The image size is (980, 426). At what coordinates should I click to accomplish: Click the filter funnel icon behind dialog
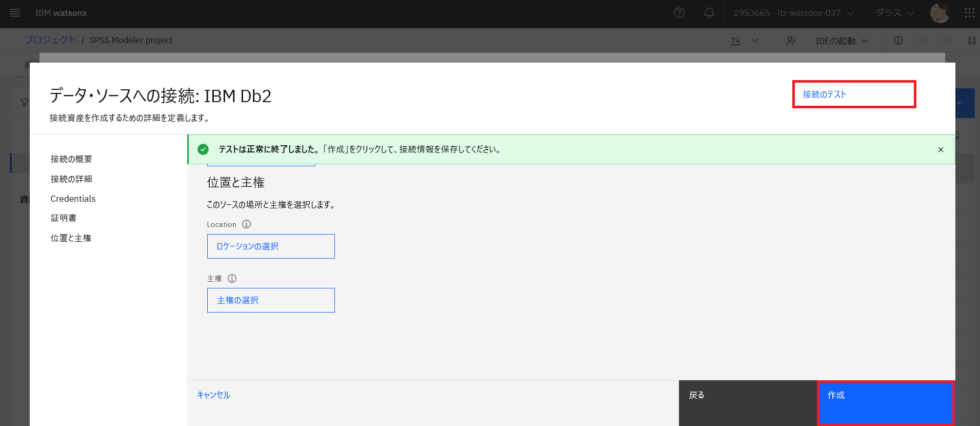24,103
